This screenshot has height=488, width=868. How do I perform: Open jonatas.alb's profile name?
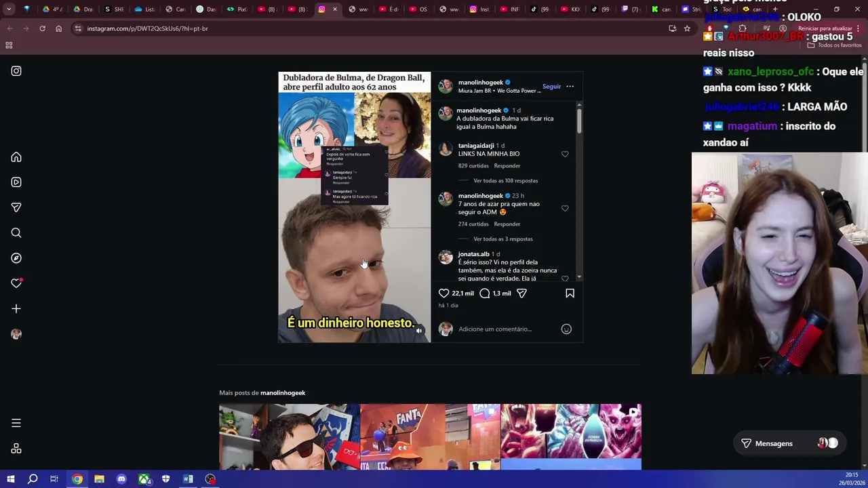474,254
